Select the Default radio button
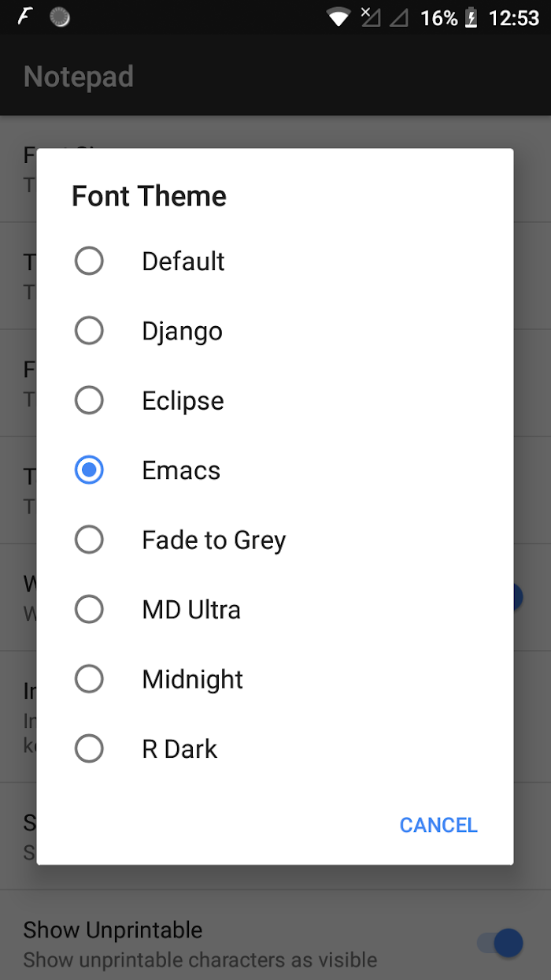 point(89,262)
